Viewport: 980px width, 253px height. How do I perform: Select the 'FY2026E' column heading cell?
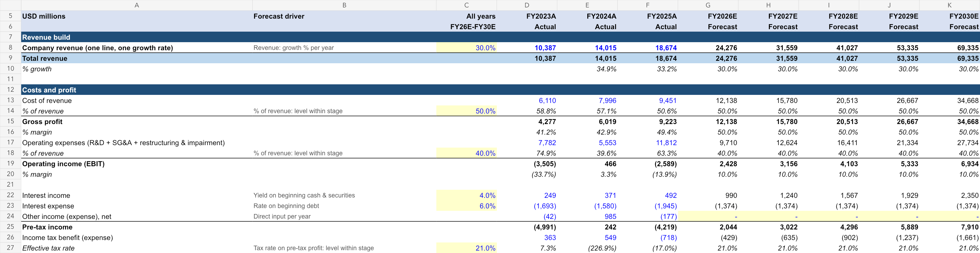tap(708, 16)
